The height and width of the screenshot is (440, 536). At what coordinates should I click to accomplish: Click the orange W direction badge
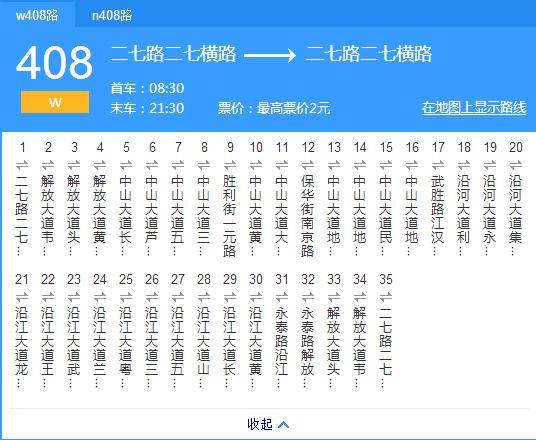pyautogui.click(x=55, y=102)
